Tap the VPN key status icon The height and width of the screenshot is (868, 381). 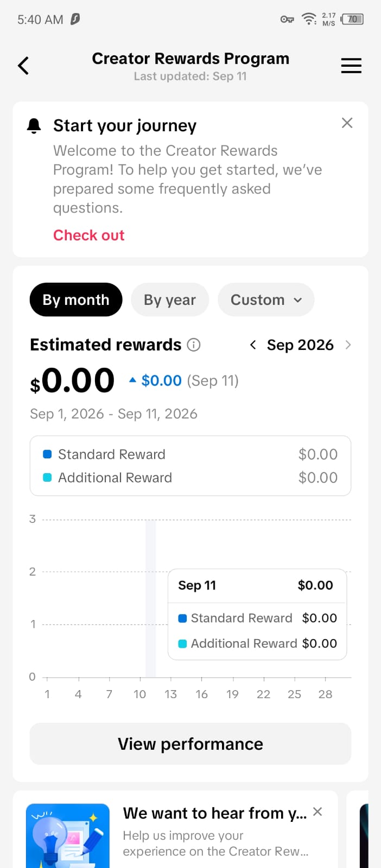point(287,20)
